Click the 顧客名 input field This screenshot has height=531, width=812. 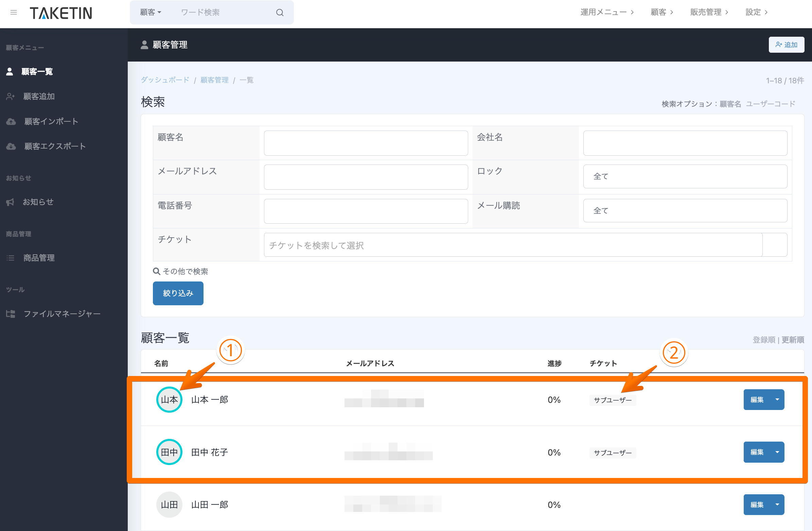366,143
